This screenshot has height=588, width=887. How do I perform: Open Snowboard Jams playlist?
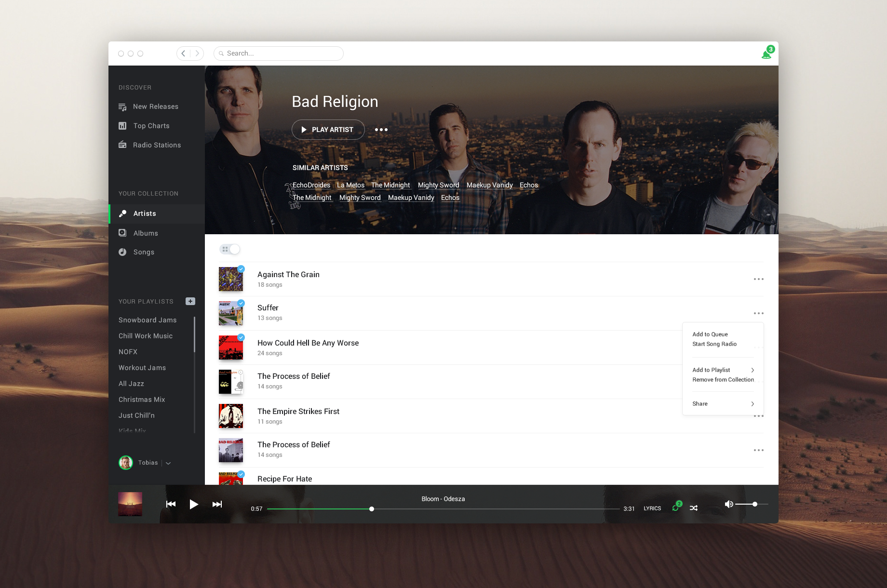click(148, 320)
